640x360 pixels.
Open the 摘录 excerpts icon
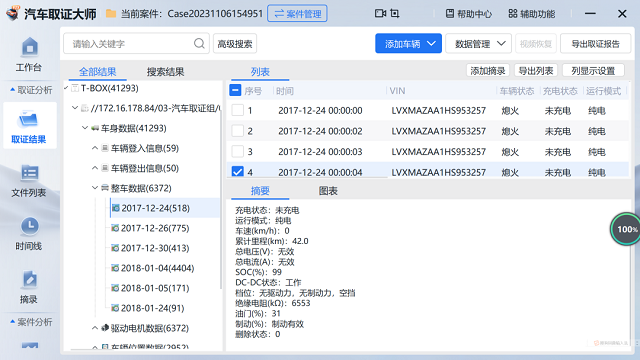pos(29,280)
